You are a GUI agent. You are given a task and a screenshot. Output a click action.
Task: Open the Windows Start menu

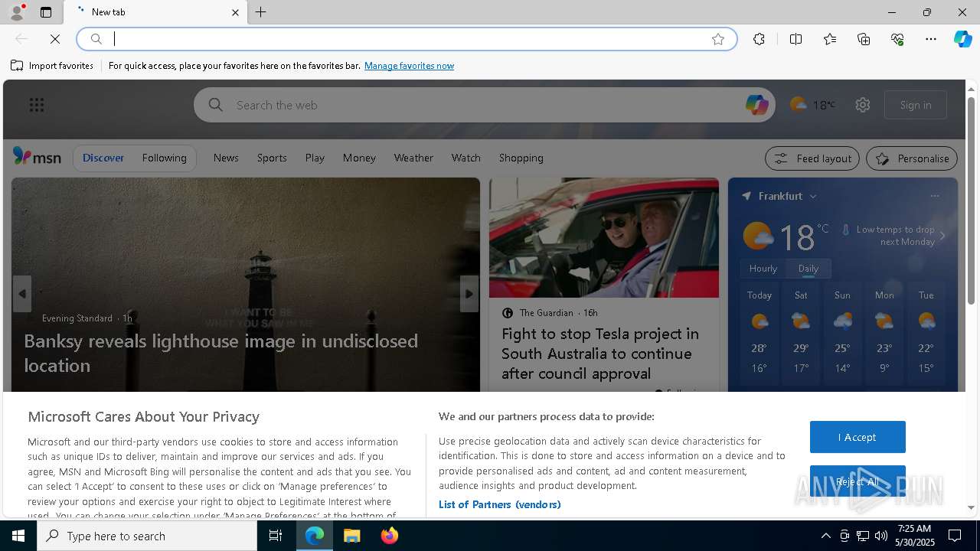point(18,536)
